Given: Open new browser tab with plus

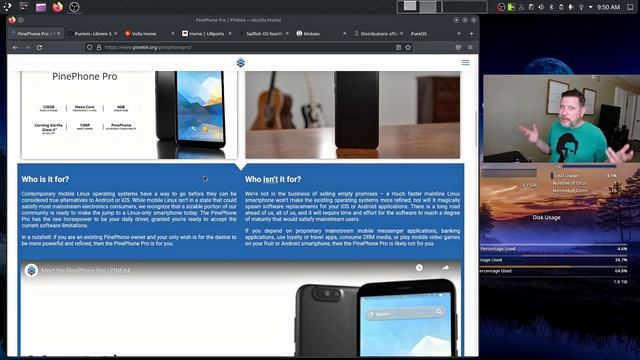Looking at the screenshot, I should 471,33.
